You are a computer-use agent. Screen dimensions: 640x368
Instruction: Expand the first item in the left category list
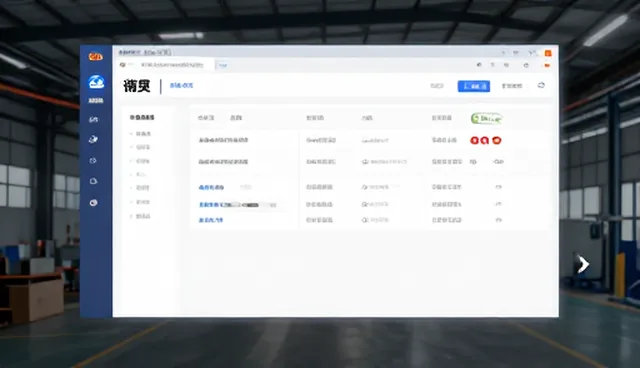pos(141,134)
